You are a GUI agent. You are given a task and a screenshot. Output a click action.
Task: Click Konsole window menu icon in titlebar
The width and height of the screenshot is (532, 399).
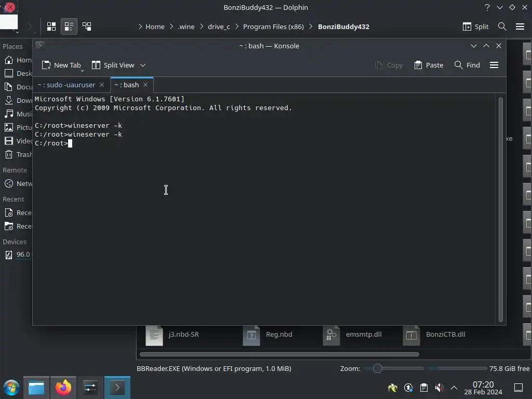(39, 46)
